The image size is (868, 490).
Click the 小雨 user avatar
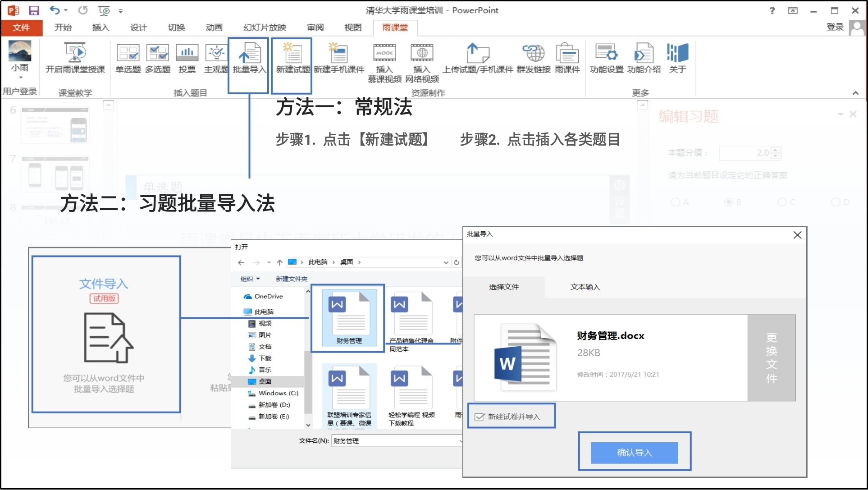pos(20,50)
